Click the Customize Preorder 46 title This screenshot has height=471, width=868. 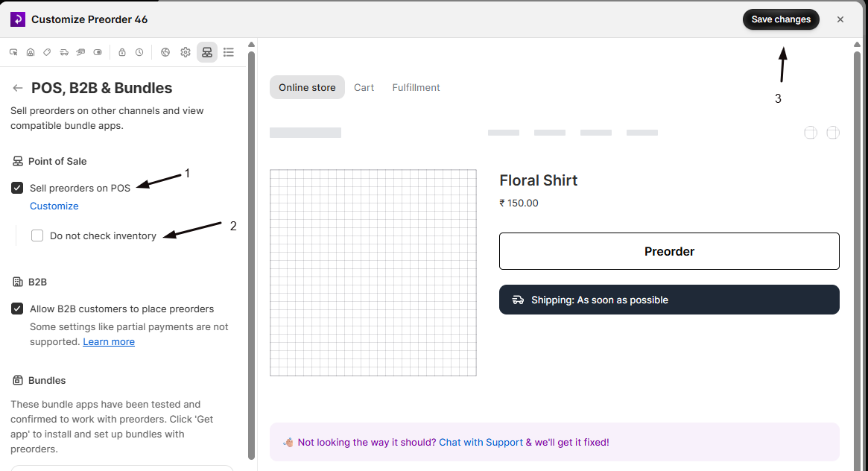[89, 19]
